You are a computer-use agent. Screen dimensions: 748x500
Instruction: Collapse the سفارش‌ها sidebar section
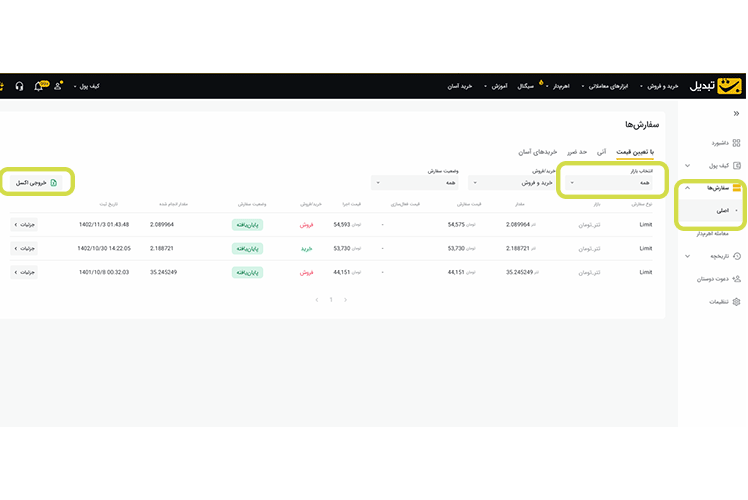687,188
